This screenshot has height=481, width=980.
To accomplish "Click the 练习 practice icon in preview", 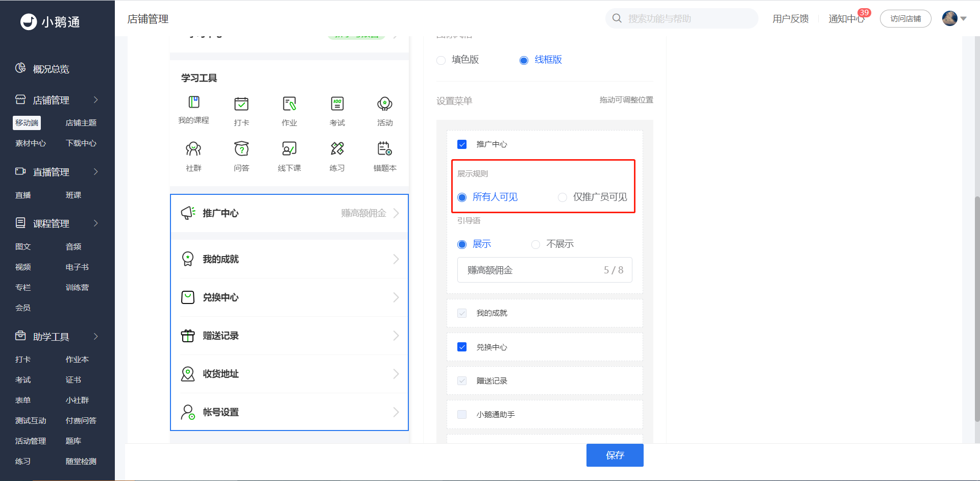I will coord(337,149).
